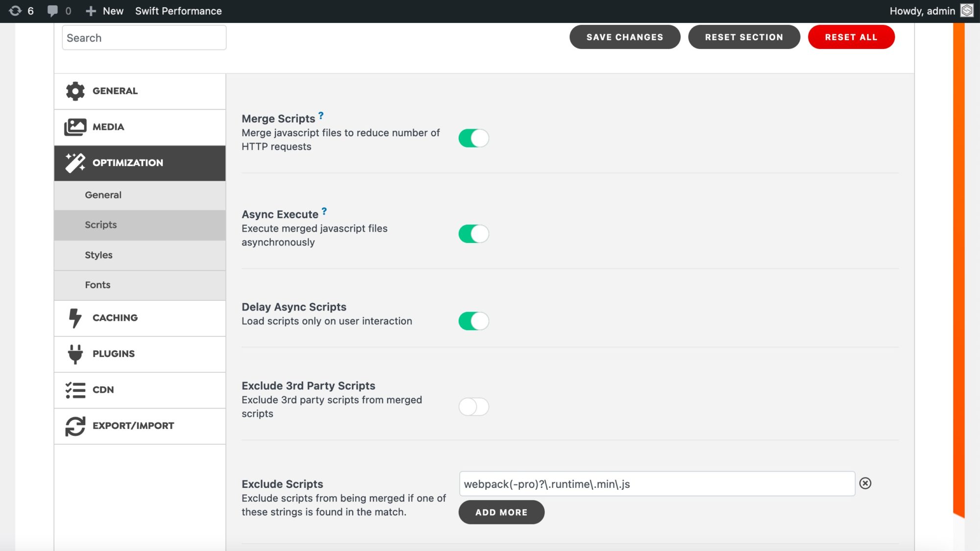980x551 pixels.
Task: Open Export/Import via the arrows icon
Action: 74,426
